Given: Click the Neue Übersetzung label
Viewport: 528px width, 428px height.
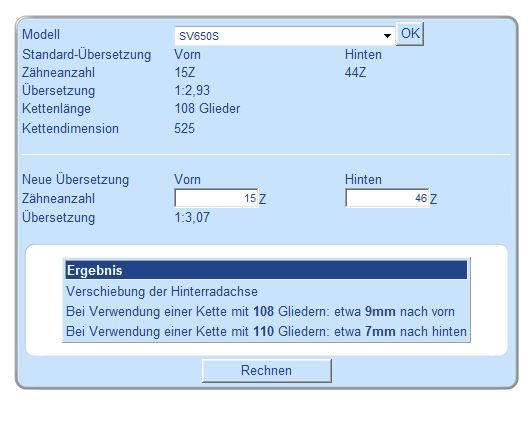Looking at the screenshot, I should [x=75, y=179].
